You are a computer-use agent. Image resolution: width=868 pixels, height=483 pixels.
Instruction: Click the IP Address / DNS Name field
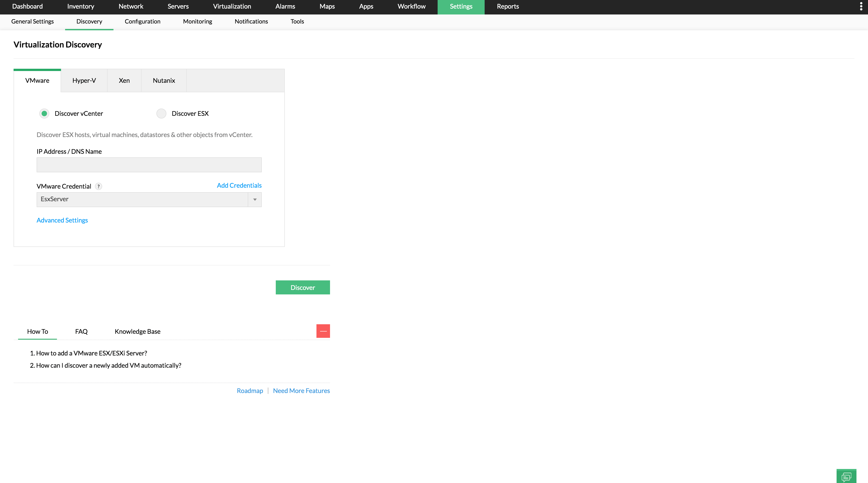tap(149, 165)
